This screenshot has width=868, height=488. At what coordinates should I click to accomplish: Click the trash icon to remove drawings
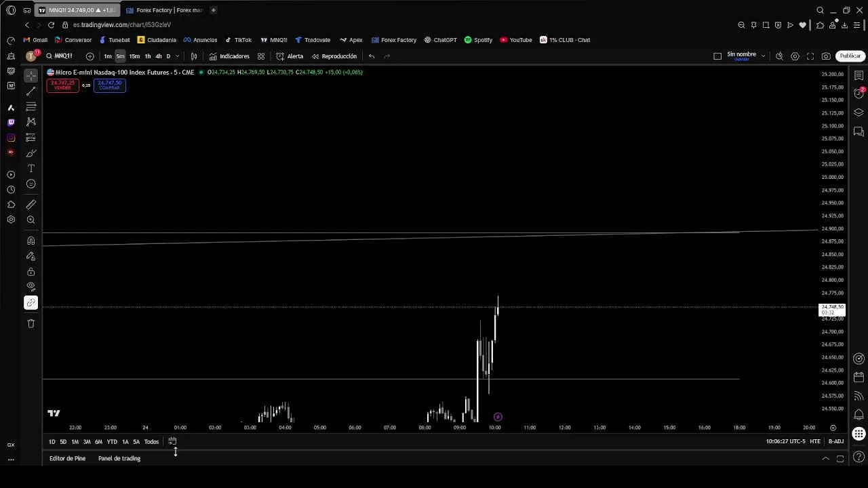(31, 323)
